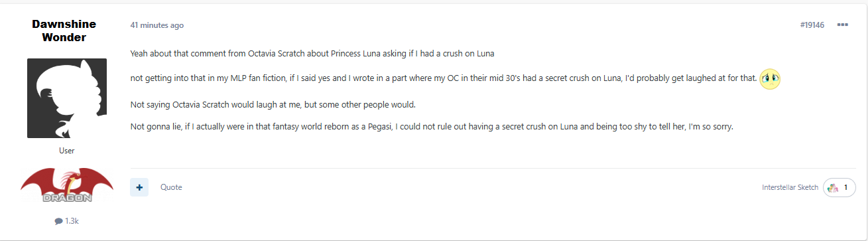Open Dawnshine Wonder's profile via username

[64, 31]
